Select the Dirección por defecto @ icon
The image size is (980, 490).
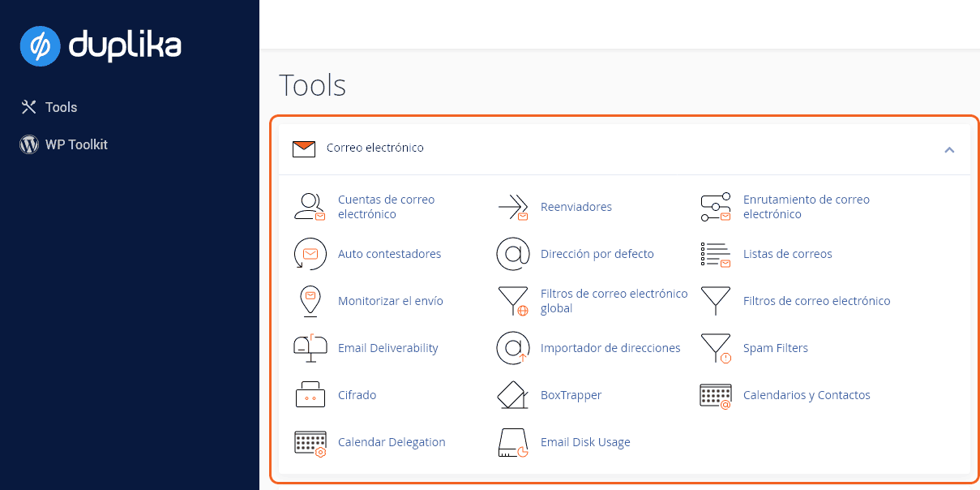pos(512,254)
